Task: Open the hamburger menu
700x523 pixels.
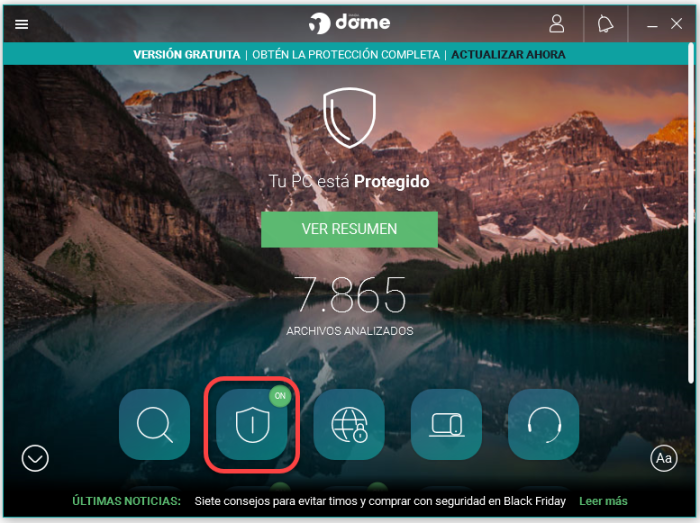Action: coord(21,24)
